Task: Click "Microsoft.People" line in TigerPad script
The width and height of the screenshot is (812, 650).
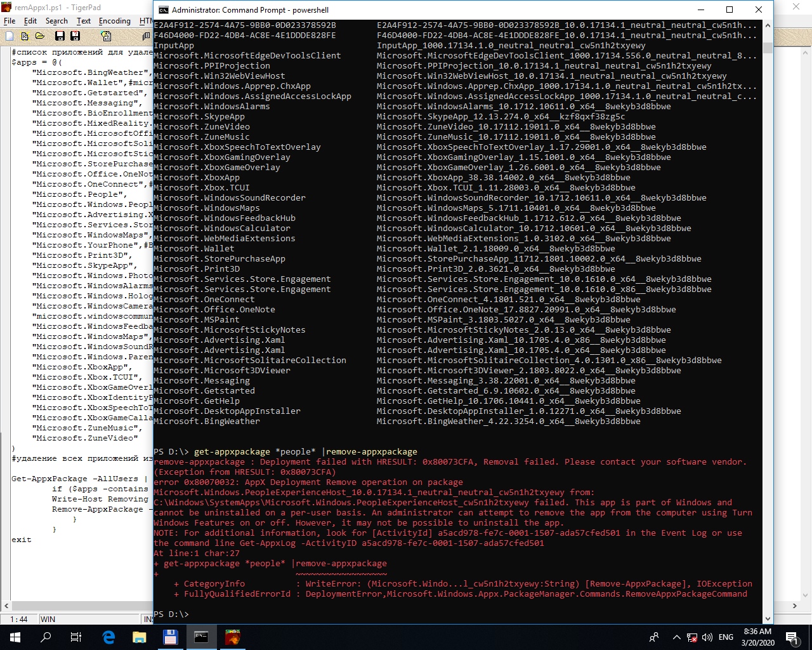Action: pos(80,194)
